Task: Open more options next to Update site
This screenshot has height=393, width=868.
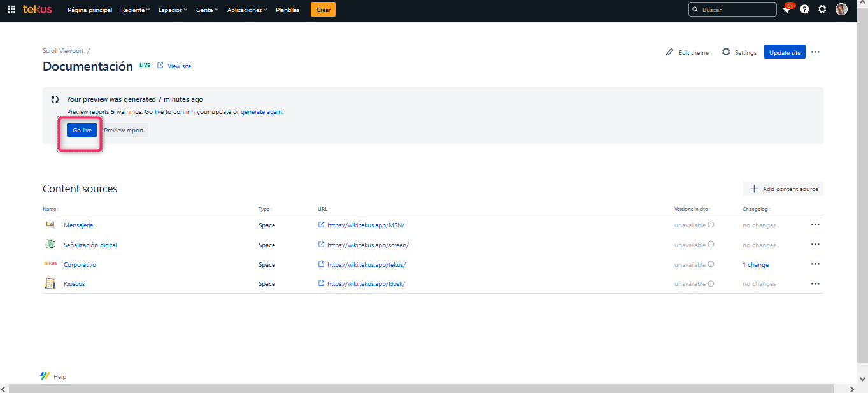Action: [815, 52]
